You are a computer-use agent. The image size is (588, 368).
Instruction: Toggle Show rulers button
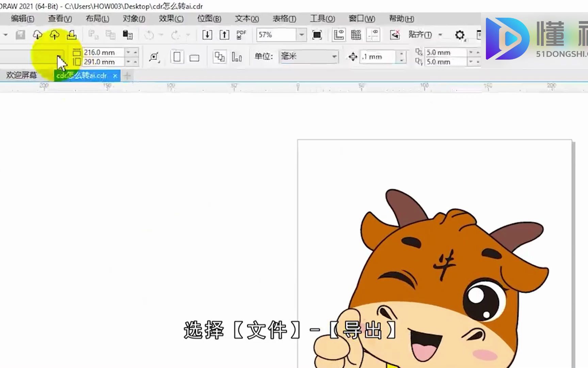pyautogui.click(x=339, y=35)
